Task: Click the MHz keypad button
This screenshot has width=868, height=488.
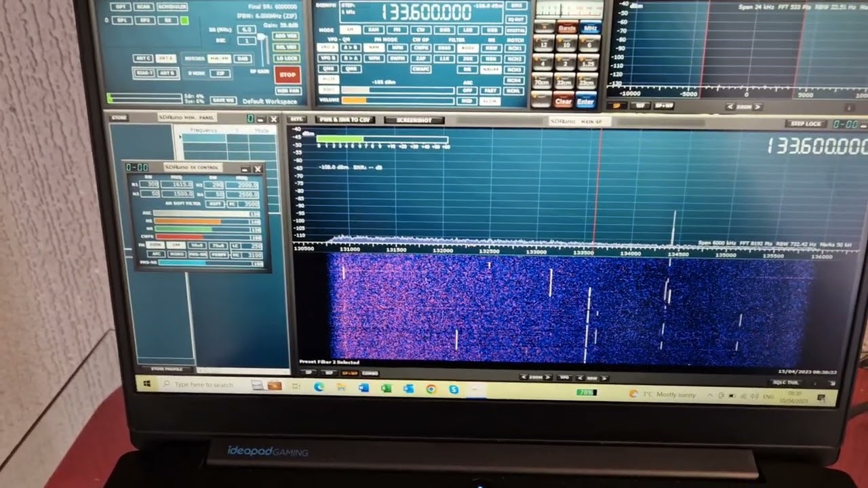Action: click(590, 28)
